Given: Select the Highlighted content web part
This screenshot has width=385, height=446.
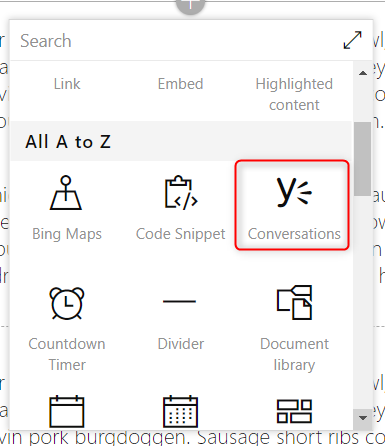Looking at the screenshot, I should 294,94.
